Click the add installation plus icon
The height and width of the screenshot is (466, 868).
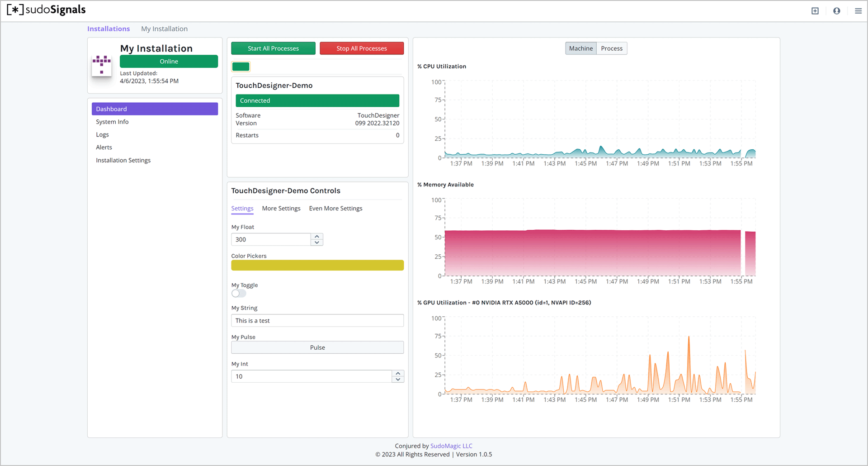click(x=815, y=11)
